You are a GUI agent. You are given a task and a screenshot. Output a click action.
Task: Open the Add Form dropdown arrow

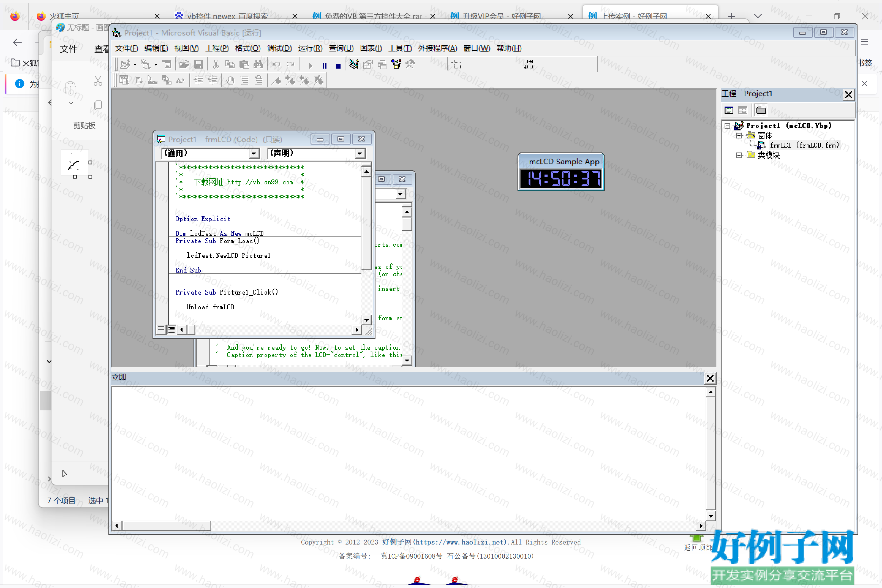156,65
